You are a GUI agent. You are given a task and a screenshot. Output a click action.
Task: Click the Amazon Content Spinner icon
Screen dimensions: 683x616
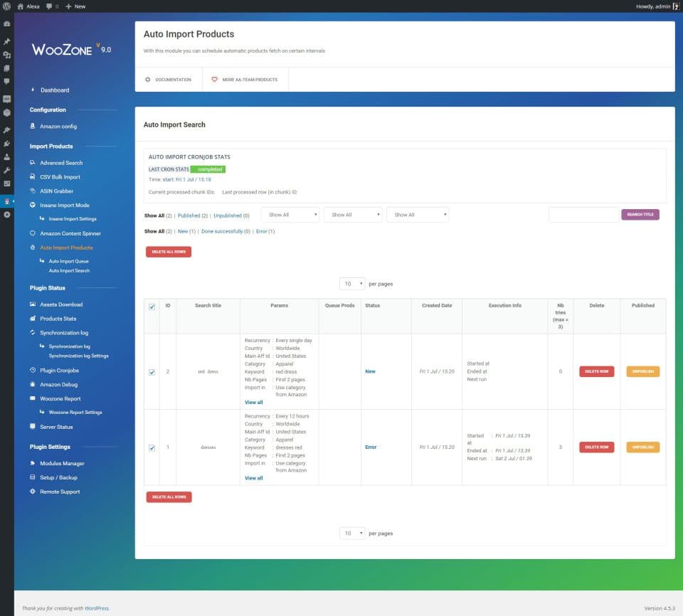(33, 233)
